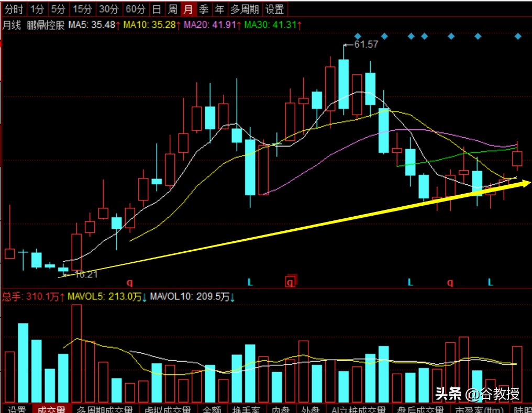Click the arrowhead of the yellow trendline
This screenshot has width=532, height=413.
coord(526,183)
